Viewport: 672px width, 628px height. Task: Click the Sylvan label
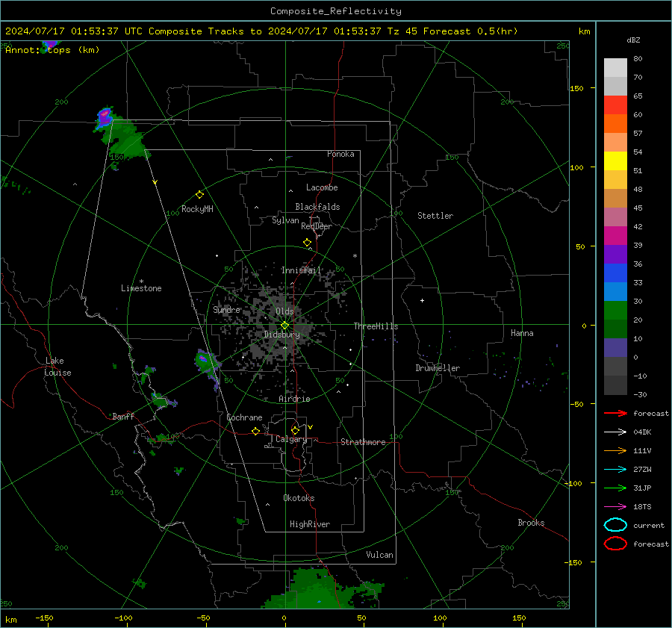[x=285, y=220]
